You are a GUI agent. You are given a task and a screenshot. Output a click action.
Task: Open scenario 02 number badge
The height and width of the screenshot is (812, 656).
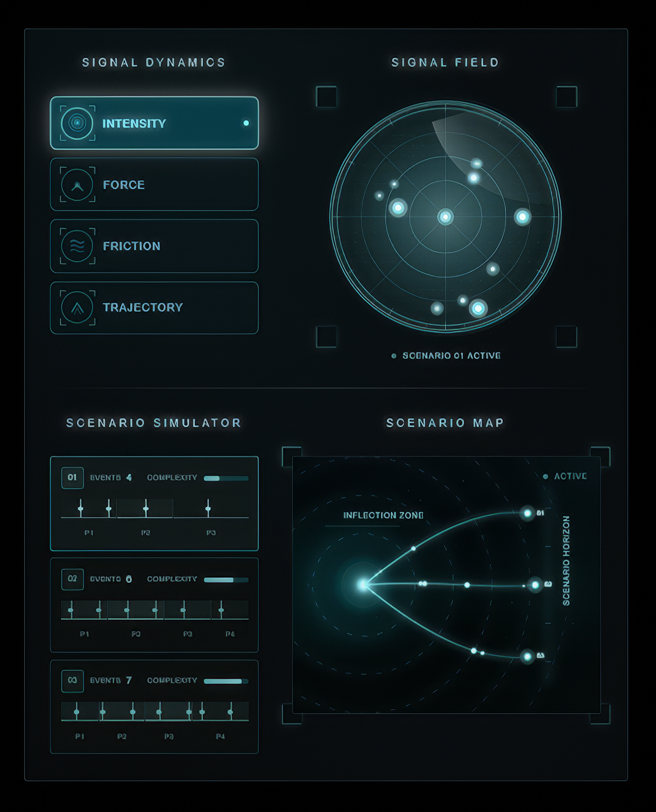pos(72,579)
